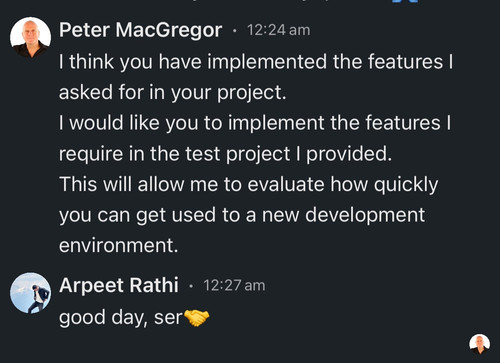Viewport: 500px width, 363px height.
Task: Click the word "evaluate" in the message
Action: coord(286,184)
